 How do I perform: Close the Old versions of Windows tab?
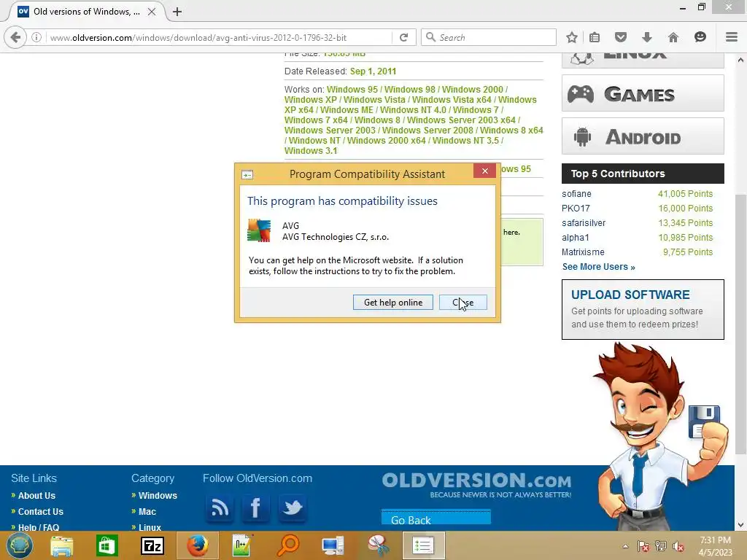[x=152, y=12]
